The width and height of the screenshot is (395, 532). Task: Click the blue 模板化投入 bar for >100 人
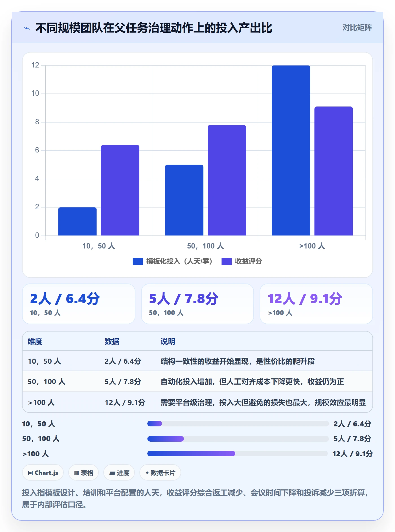coord(291,151)
